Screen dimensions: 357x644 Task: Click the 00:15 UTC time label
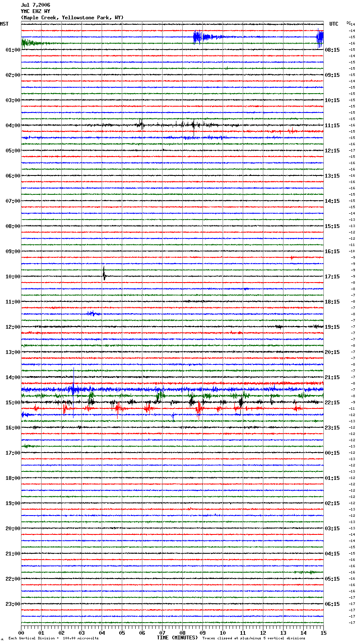pos(332,453)
